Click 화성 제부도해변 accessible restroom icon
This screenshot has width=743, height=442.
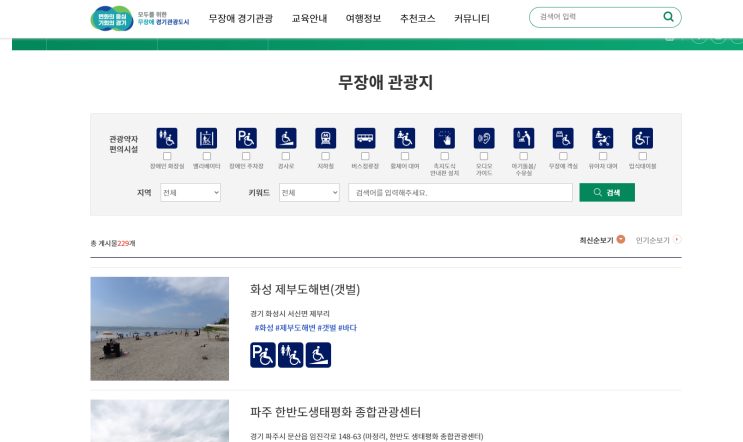[x=290, y=355]
